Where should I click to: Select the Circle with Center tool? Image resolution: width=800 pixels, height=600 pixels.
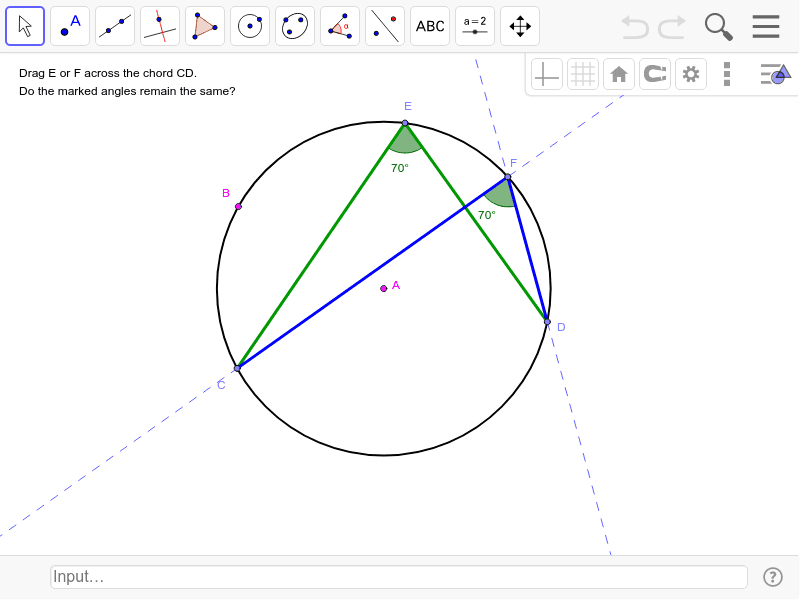(250, 26)
